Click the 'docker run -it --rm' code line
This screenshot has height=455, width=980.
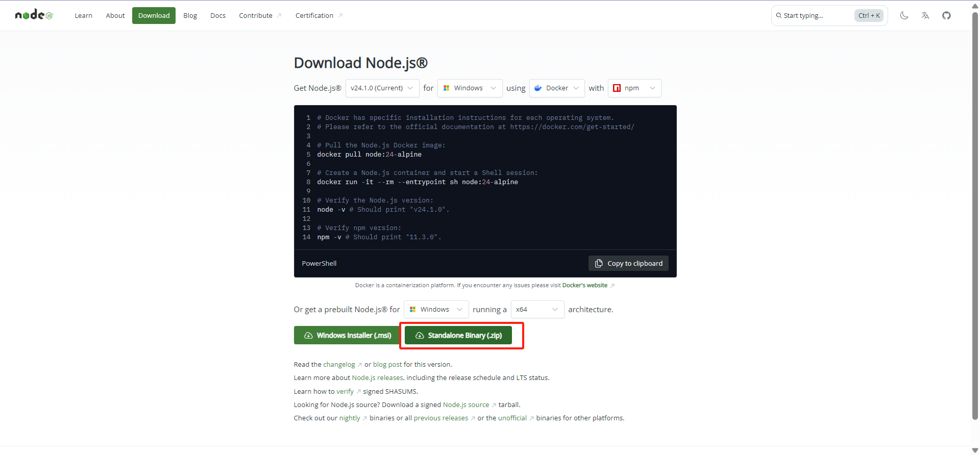[x=418, y=182]
